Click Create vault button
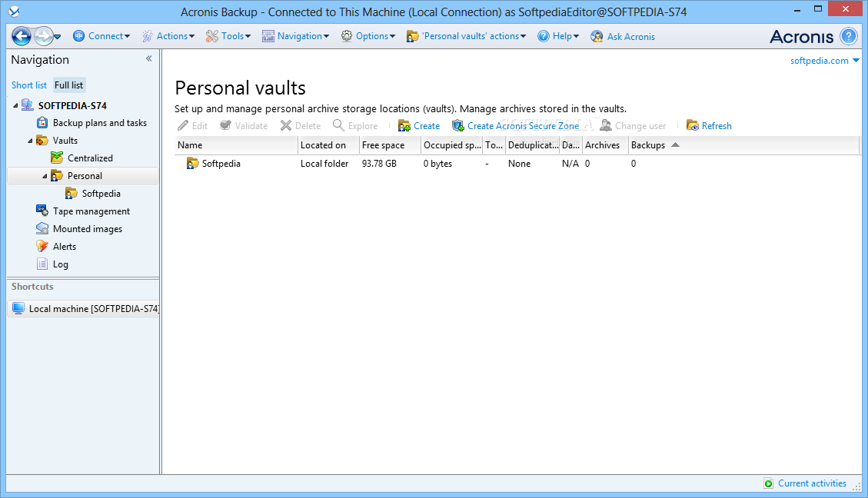The height and width of the screenshot is (498, 868). point(419,125)
